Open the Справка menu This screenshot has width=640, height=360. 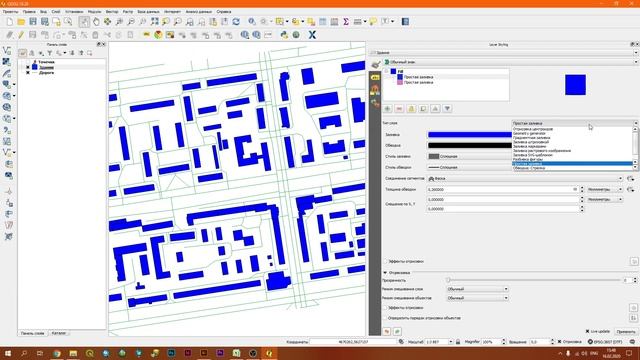(x=224, y=12)
